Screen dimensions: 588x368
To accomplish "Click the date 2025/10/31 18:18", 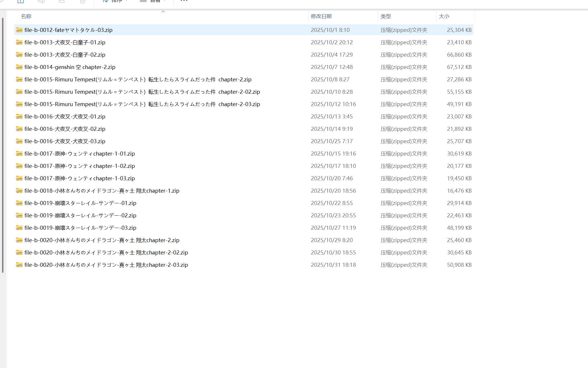I will pyautogui.click(x=333, y=265).
